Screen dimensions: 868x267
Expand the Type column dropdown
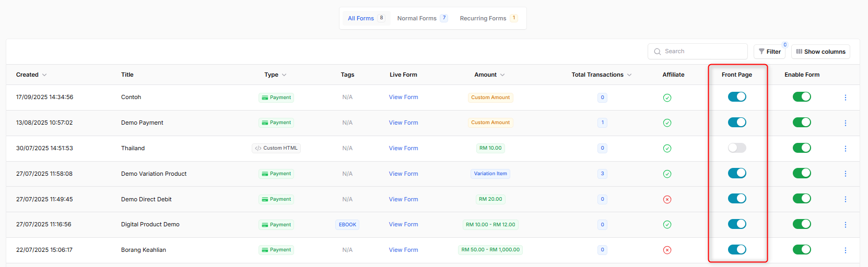pyautogui.click(x=284, y=75)
